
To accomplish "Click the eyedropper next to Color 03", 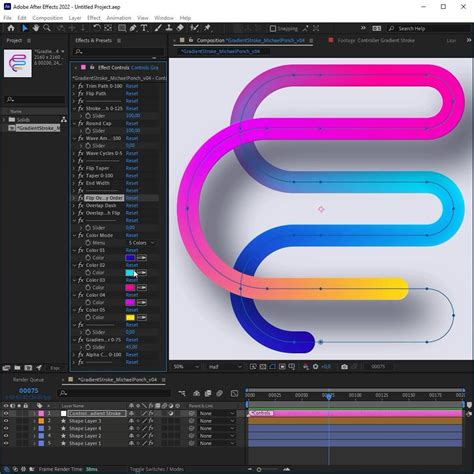I will [x=142, y=287].
